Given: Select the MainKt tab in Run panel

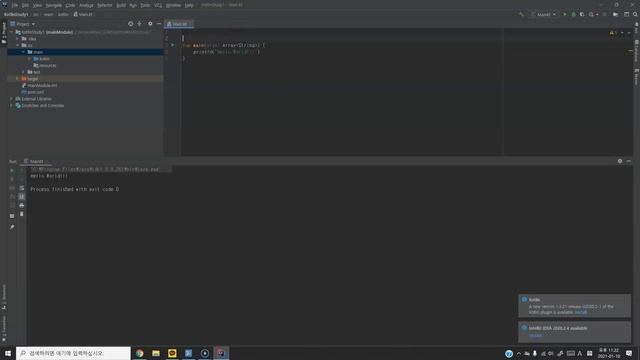Looking at the screenshot, I should pos(36,161).
